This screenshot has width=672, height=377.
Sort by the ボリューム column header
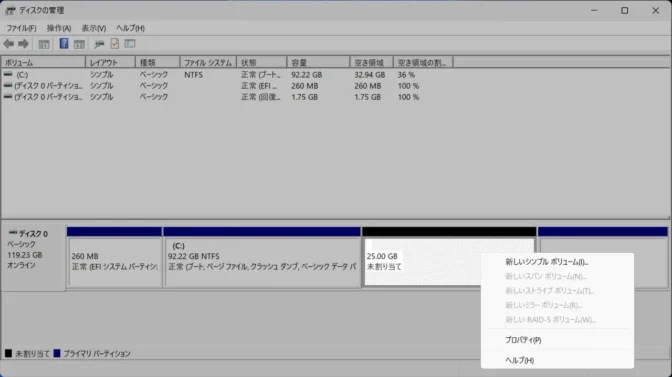click(43, 63)
